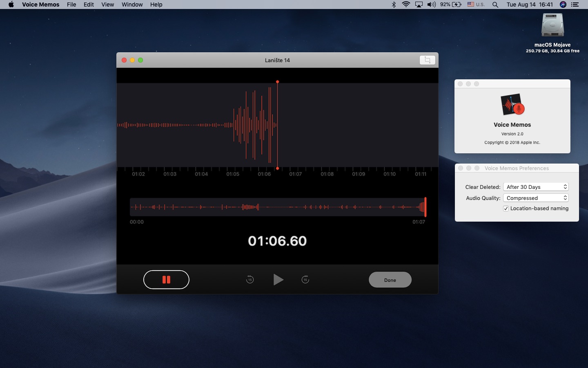
Task: Skip back 15 seconds in the memo
Action: (250, 280)
